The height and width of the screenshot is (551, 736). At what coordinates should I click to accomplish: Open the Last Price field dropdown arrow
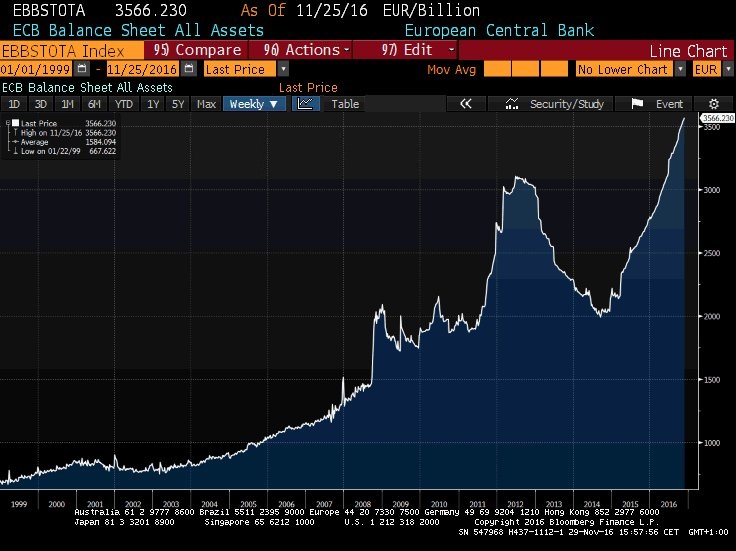click(283, 69)
